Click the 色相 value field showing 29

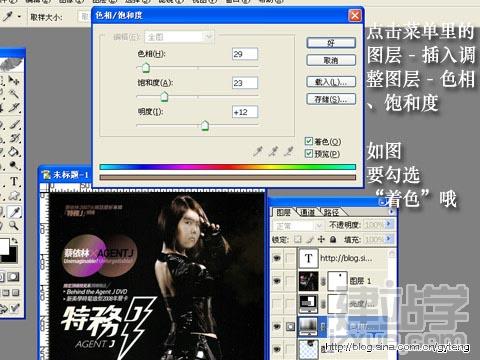(245, 54)
